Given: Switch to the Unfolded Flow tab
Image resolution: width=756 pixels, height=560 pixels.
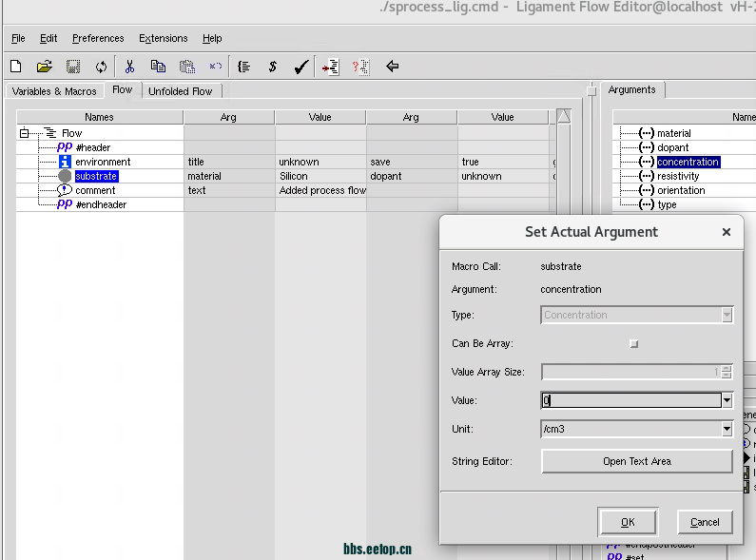Looking at the screenshot, I should click(181, 91).
